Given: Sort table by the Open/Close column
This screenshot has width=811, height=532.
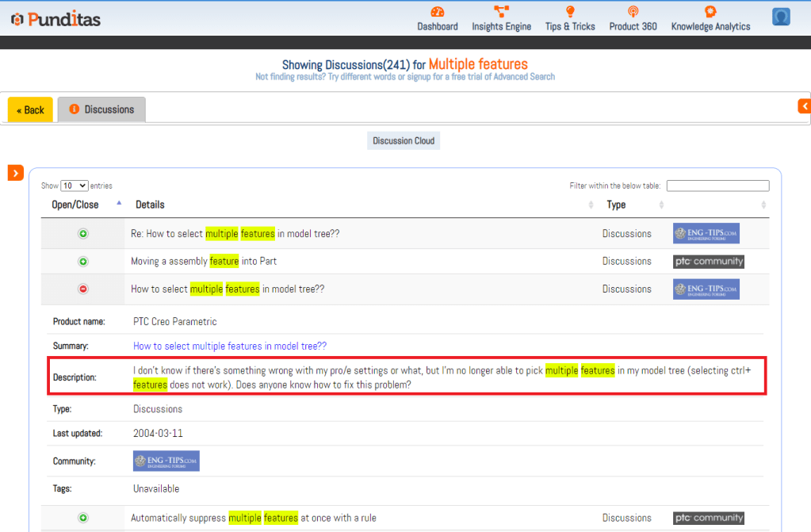Looking at the screenshot, I should pos(75,205).
